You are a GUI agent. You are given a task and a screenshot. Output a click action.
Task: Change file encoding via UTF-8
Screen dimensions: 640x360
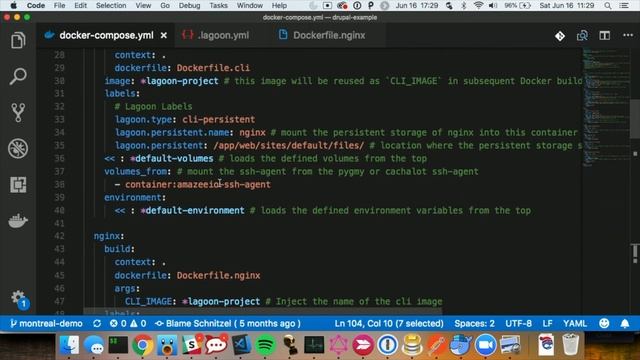coord(518,324)
